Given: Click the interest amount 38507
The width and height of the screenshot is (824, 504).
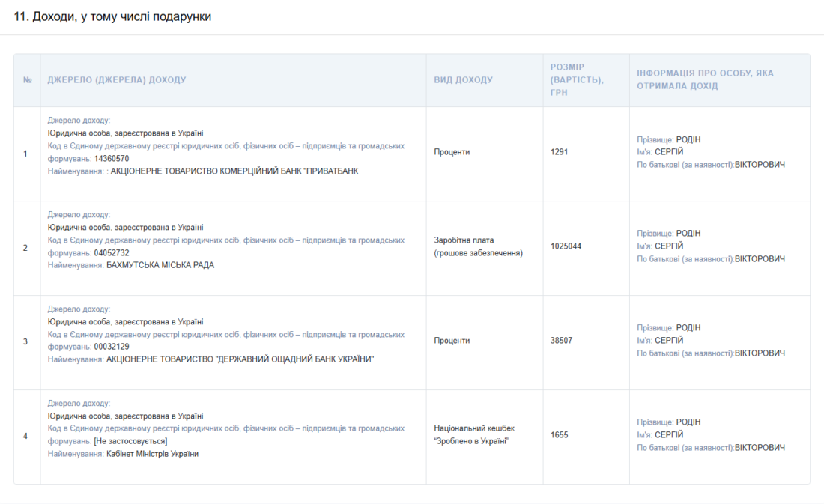Looking at the screenshot, I should pyautogui.click(x=561, y=341).
